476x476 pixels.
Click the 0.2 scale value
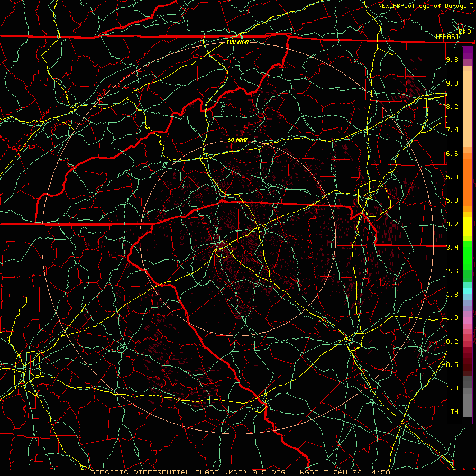pos(452,341)
